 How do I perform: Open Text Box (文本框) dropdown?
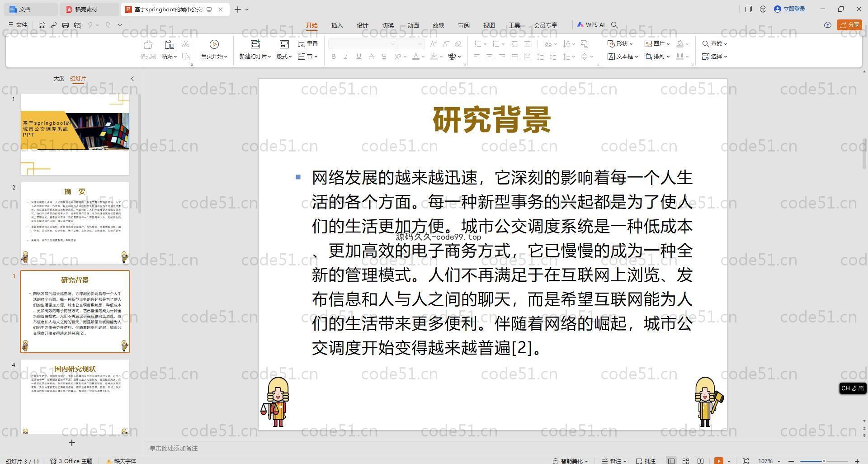click(623, 57)
